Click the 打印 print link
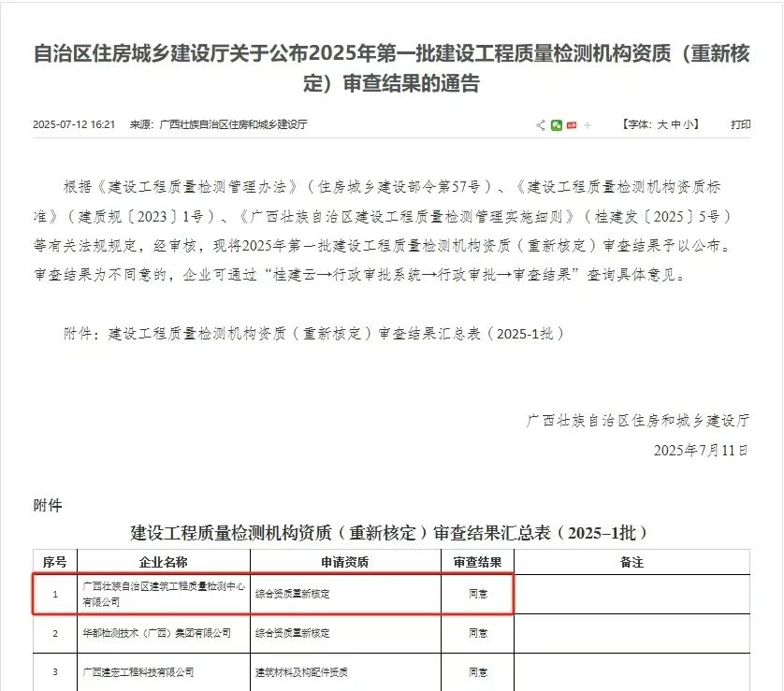Screen dimensions: 784x691 [x=741, y=124]
